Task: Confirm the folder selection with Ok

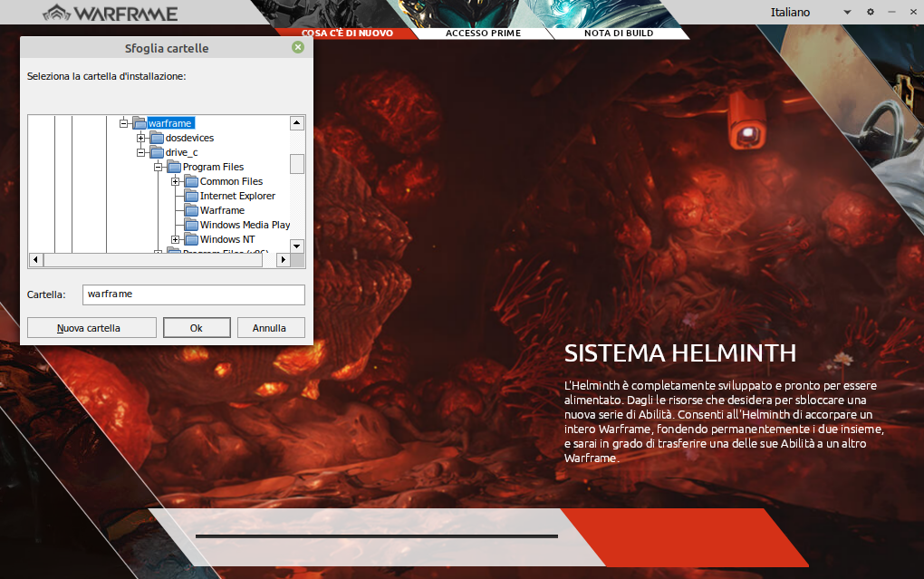Action: coord(197,328)
